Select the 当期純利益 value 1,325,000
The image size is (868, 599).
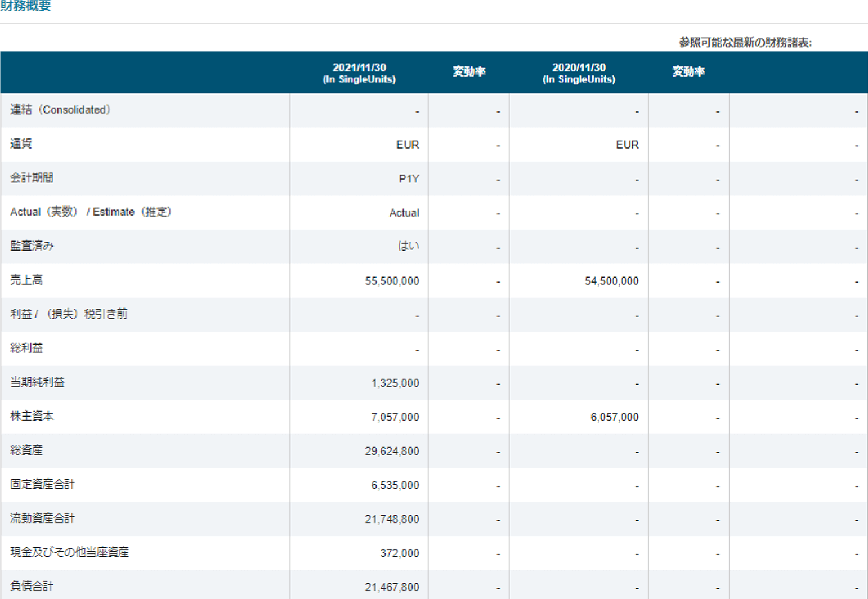[x=395, y=383]
